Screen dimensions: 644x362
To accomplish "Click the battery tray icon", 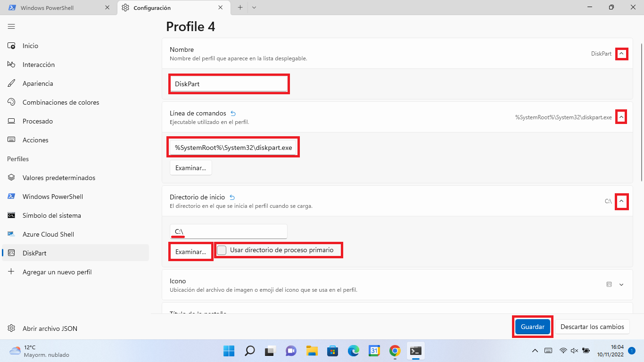I will coord(586,351).
